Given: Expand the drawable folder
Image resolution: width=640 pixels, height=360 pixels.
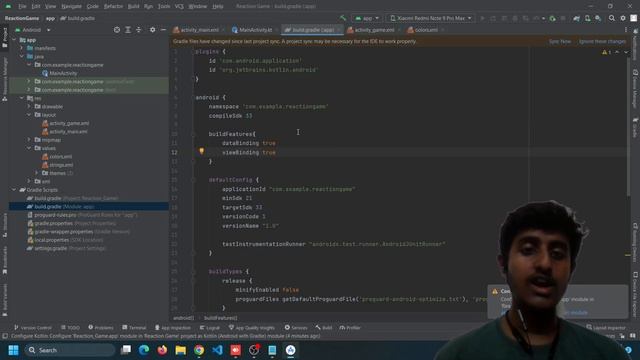Looking at the screenshot, I should (29, 107).
